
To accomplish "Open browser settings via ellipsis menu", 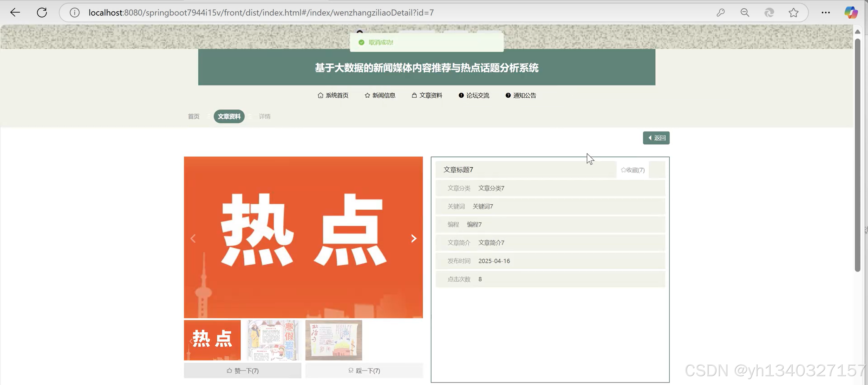I will tap(825, 13).
